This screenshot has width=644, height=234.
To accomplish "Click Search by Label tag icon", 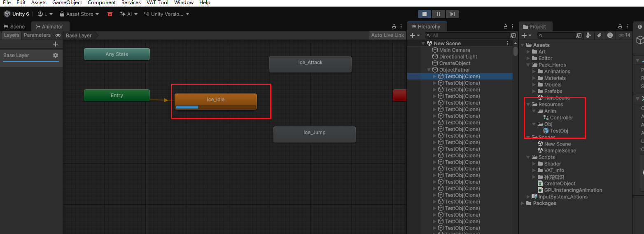I will click(x=599, y=35).
